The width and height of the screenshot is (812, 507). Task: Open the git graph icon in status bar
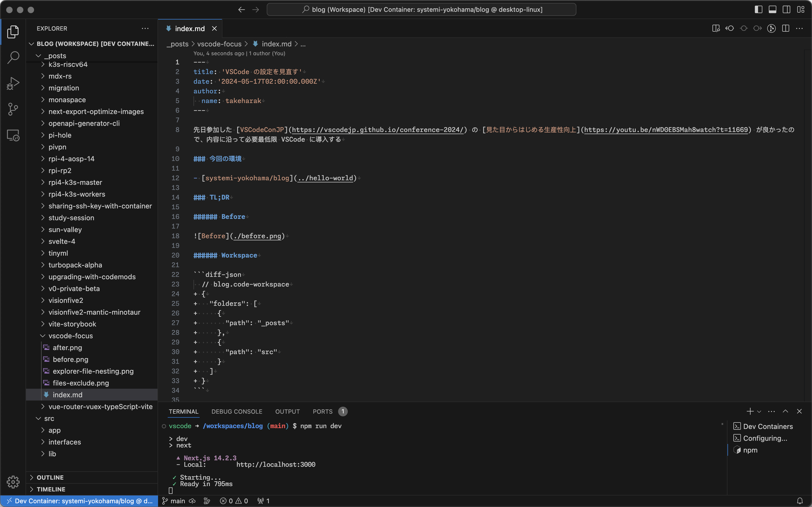(x=207, y=501)
